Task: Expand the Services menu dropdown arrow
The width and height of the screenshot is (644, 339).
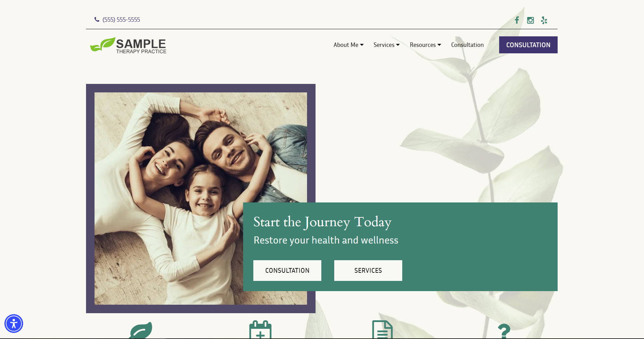Action: (398, 45)
